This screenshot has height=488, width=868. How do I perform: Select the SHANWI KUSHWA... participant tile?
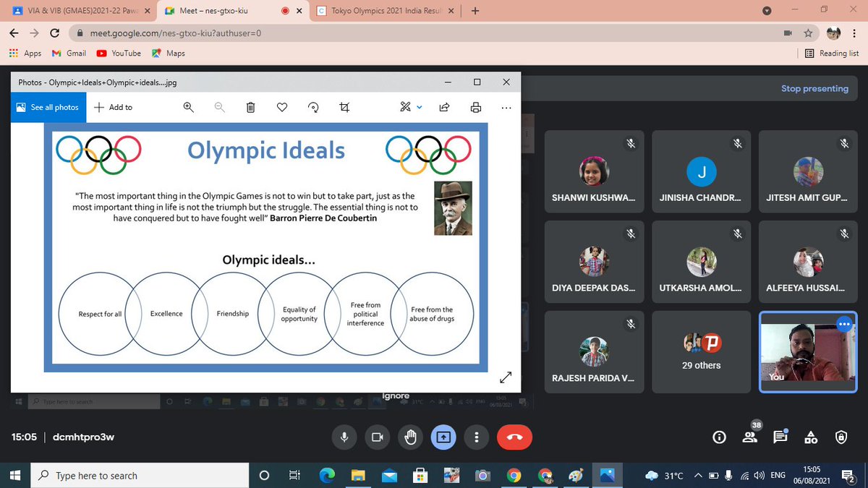point(594,172)
